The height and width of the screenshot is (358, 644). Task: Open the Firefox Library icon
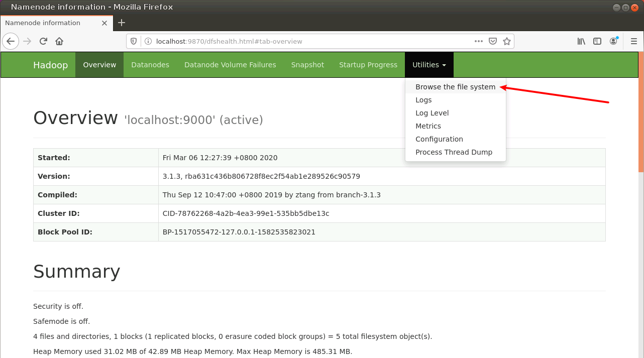(581, 41)
